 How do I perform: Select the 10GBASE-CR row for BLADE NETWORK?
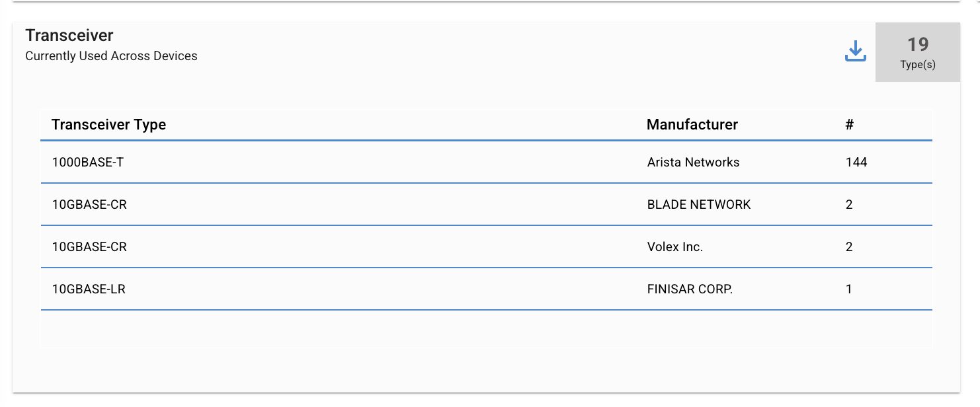pos(487,204)
